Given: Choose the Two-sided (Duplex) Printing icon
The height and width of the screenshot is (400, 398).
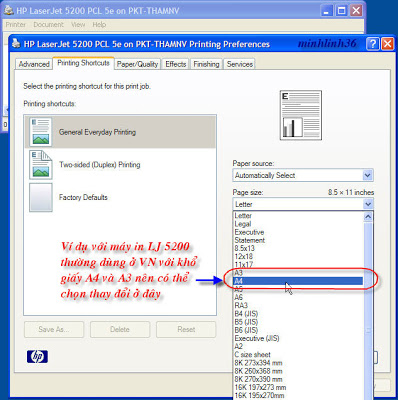Looking at the screenshot, I should click(x=40, y=165).
